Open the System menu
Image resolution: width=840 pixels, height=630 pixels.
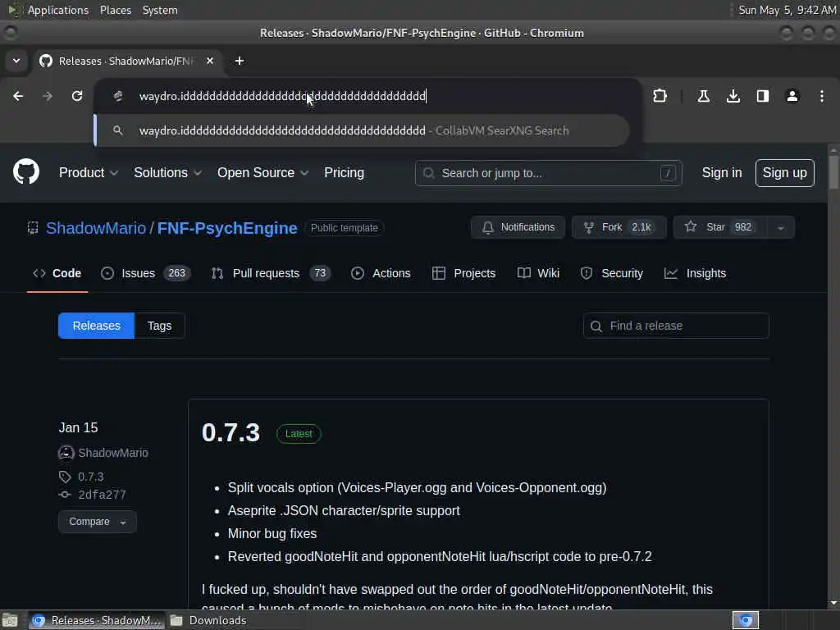(x=160, y=10)
